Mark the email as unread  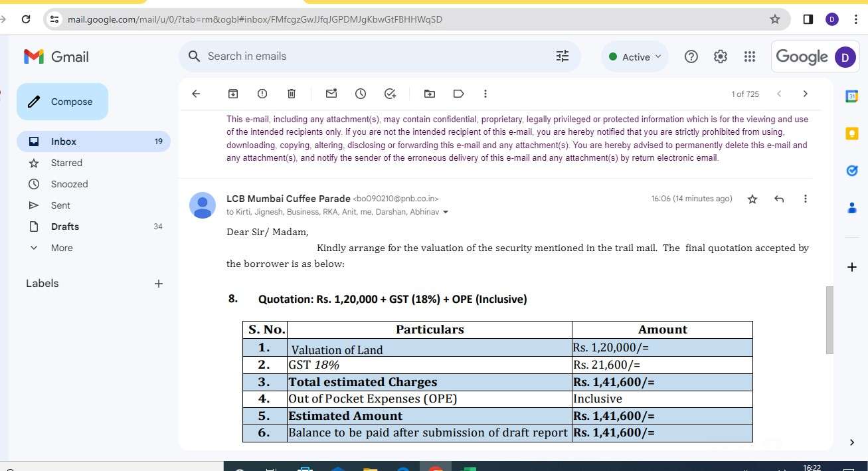[331, 94]
